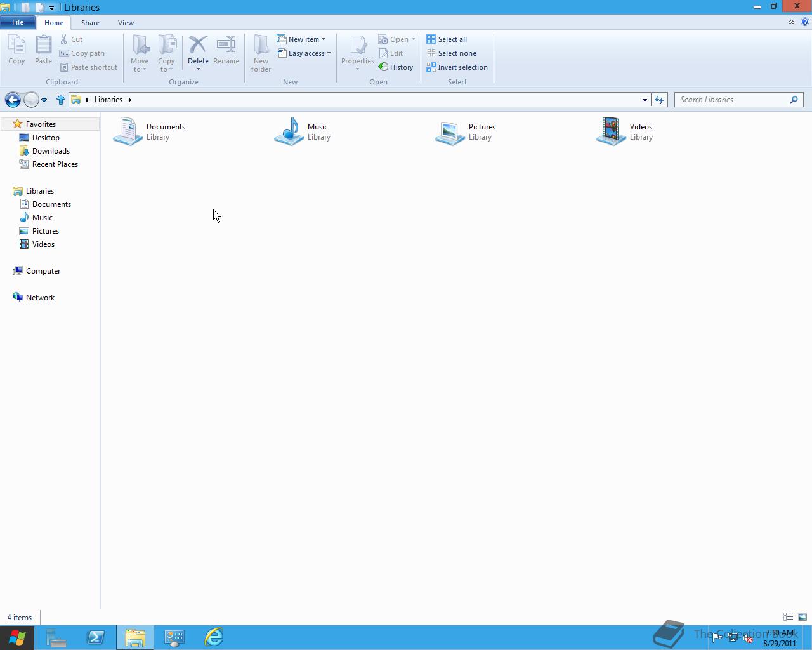Open the Easy access dropdown
The height and width of the screenshot is (650, 812).
point(304,53)
